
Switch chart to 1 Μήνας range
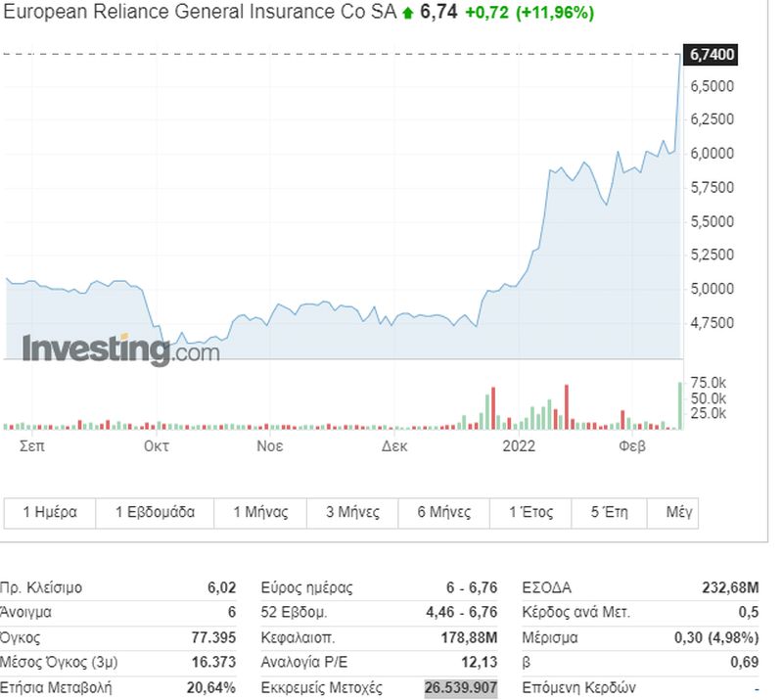[260, 513]
